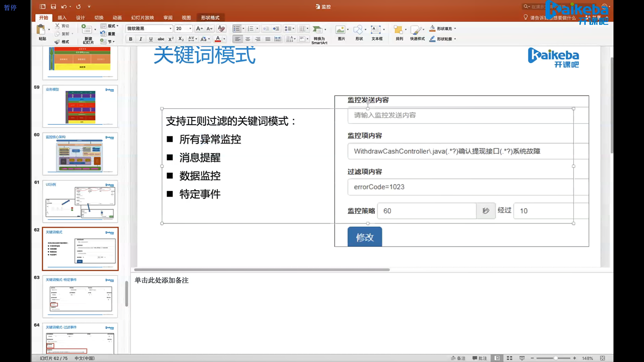Click the Notes button in status bar
Image resolution: width=644 pixels, height=362 pixels.
(458, 358)
